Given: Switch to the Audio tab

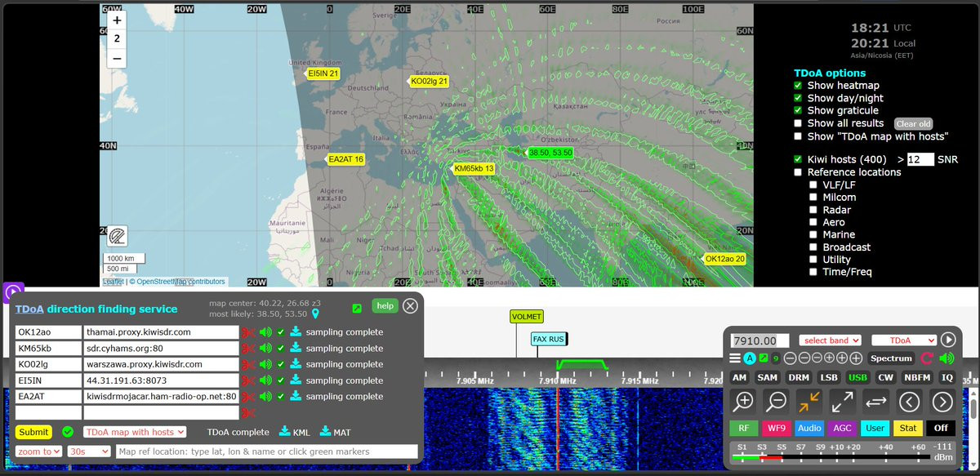Looking at the screenshot, I should pos(809,428).
